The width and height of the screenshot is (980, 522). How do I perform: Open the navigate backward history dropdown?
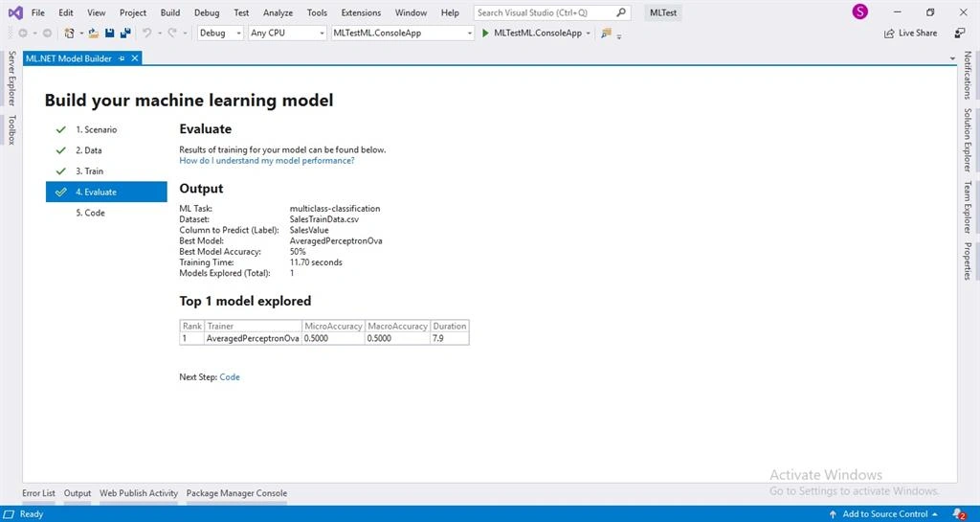[x=34, y=34]
